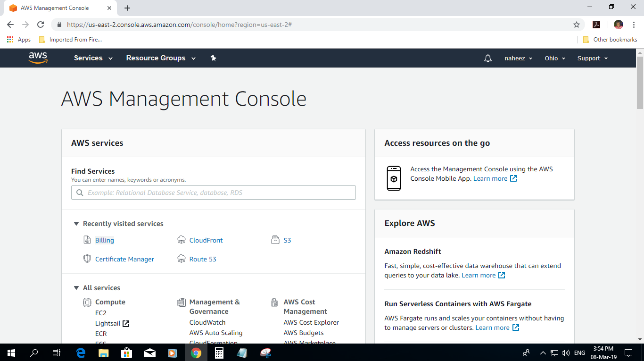Open the Route 53 link

pyautogui.click(x=203, y=259)
